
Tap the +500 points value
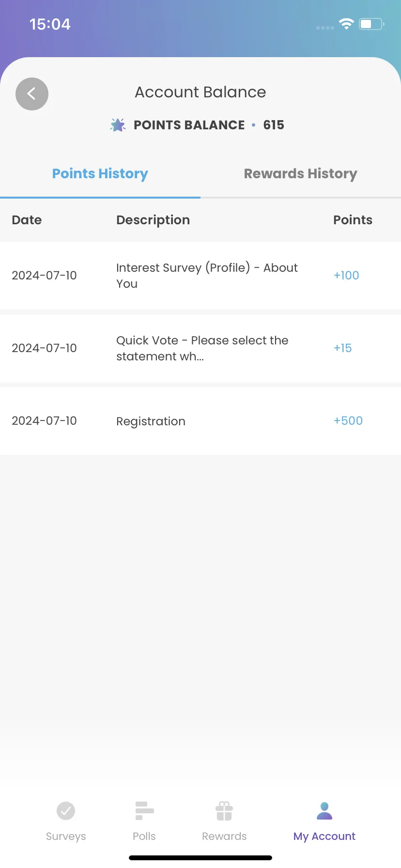point(348,420)
